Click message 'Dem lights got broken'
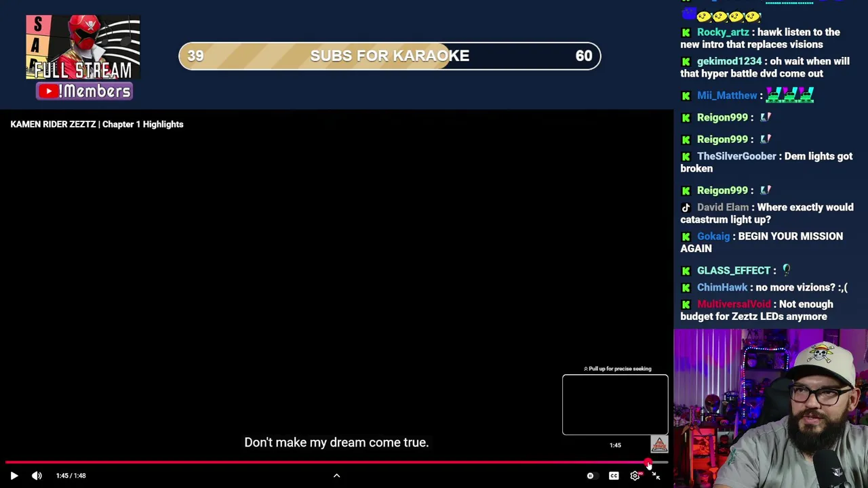868x488 pixels. pyautogui.click(x=766, y=163)
